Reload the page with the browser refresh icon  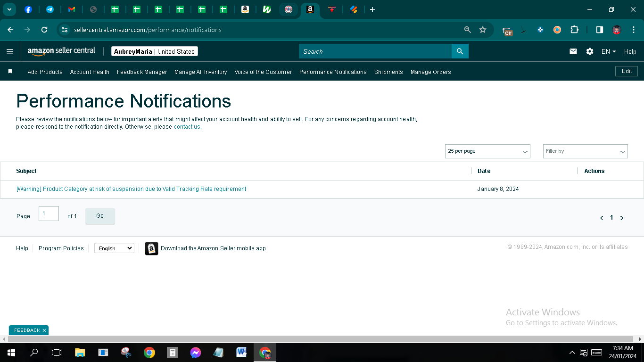pyautogui.click(x=44, y=30)
